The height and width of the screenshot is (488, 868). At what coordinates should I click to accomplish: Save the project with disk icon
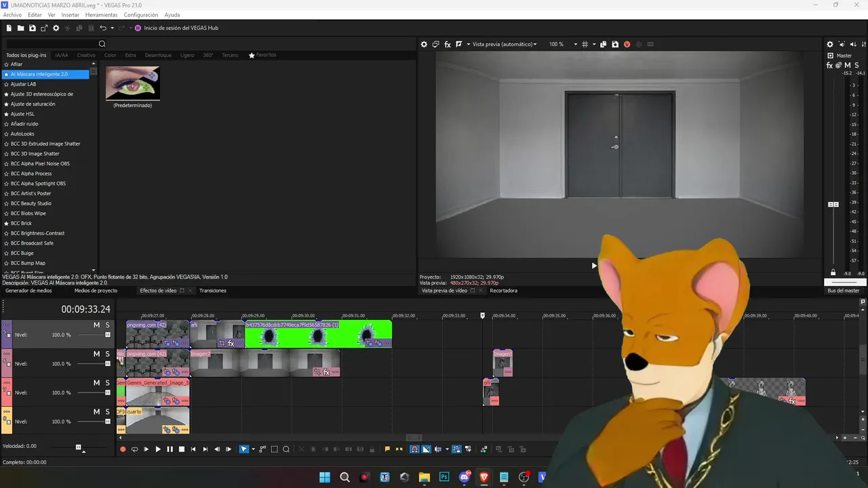pyautogui.click(x=32, y=28)
